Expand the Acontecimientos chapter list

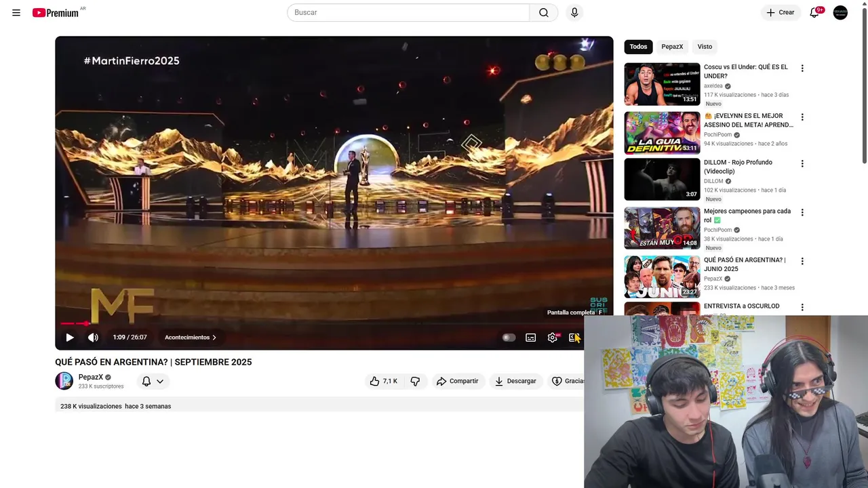click(x=191, y=338)
